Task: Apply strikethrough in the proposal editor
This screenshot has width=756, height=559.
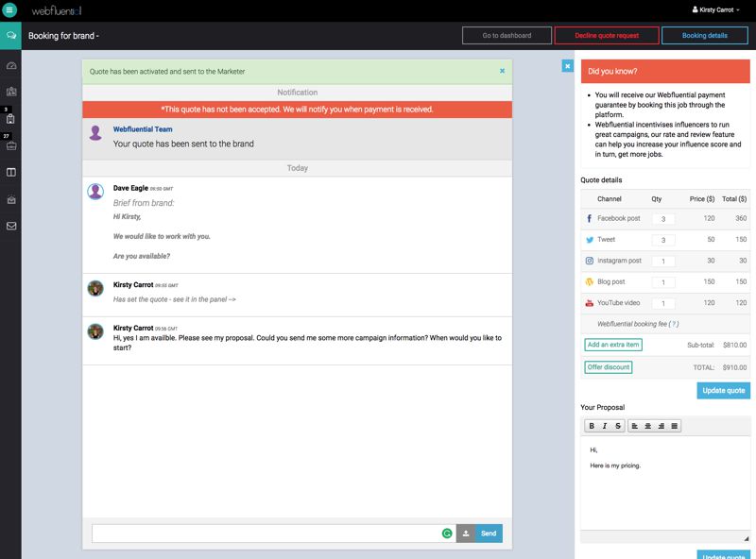Action: pyautogui.click(x=618, y=426)
